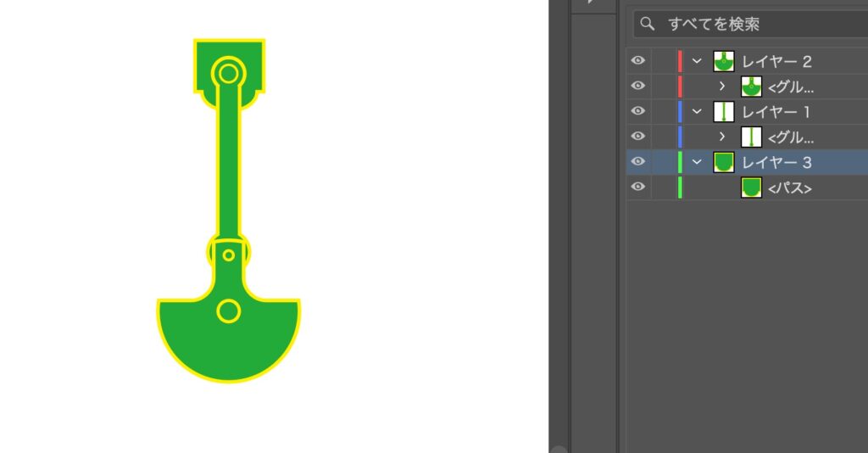This screenshot has width=868, height=453.
Task: Select the <パス> entry in layers
Action: [x=789, y=188]
